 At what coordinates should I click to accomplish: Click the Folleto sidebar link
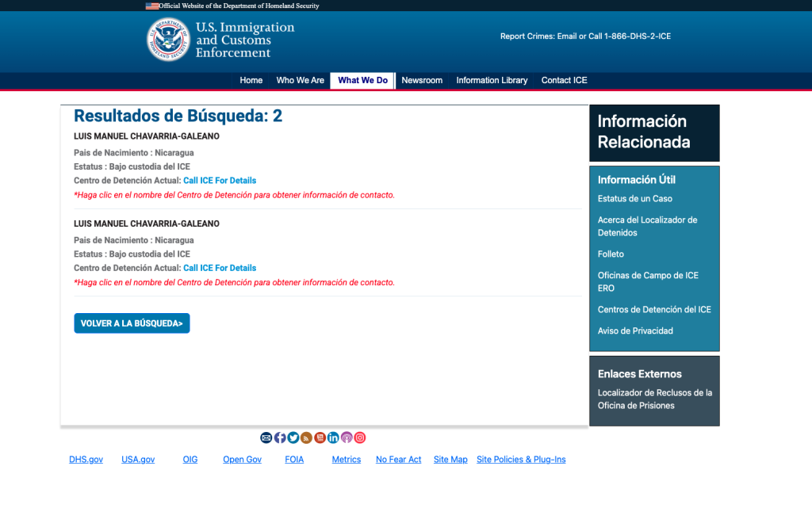611,254
